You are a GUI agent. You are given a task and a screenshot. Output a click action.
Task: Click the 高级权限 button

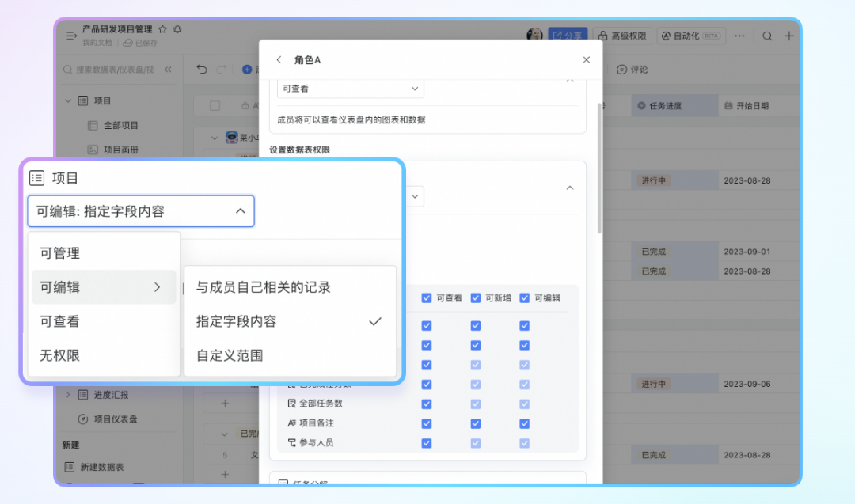coord(623,36)
